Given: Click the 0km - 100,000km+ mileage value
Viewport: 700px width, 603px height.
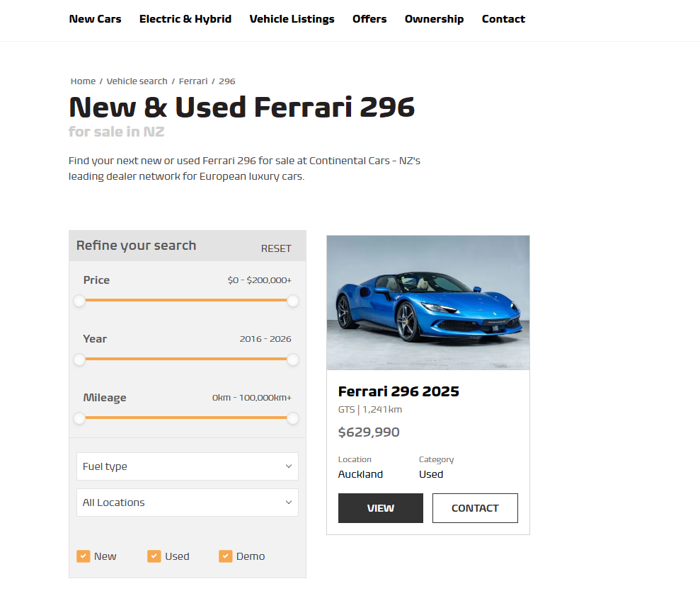Looking at the screenshot, I should point(252,397).
